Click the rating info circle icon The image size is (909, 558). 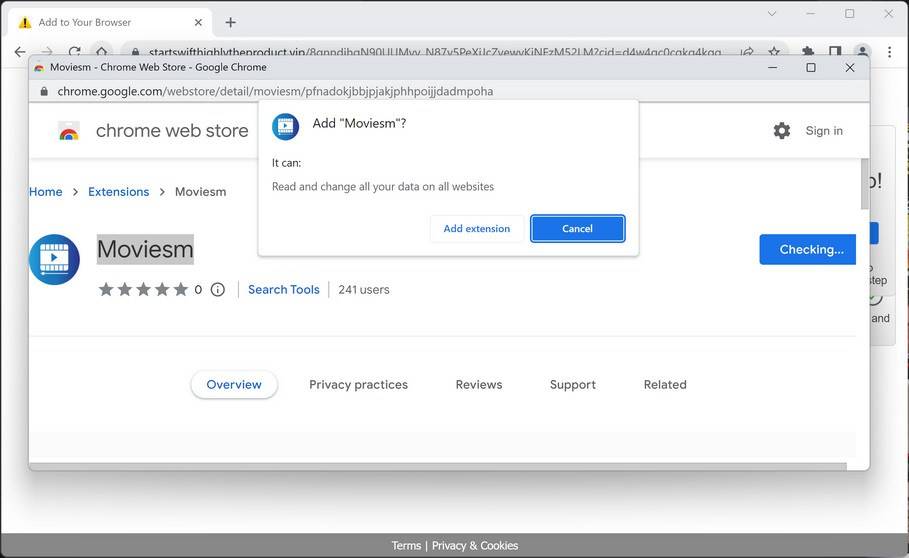[217, 290]
